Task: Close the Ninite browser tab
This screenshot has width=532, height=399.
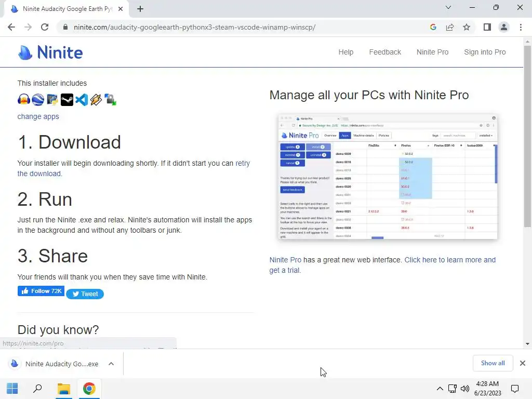Action: point(121,9)
